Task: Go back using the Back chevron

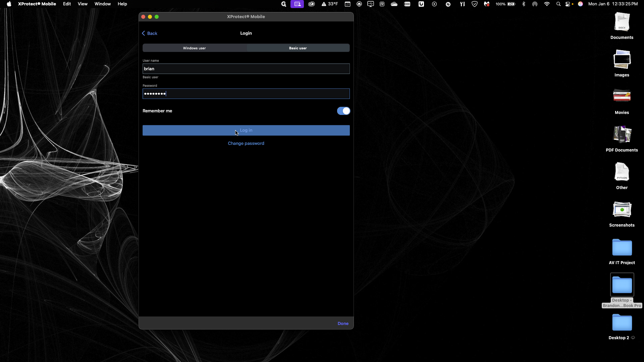Action: point(149,33)
